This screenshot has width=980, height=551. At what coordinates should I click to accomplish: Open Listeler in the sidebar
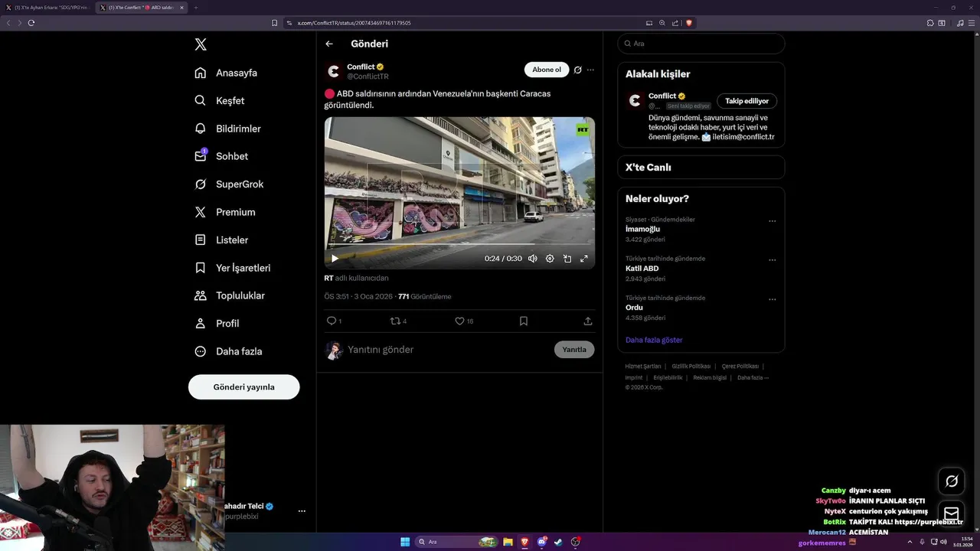221,240
